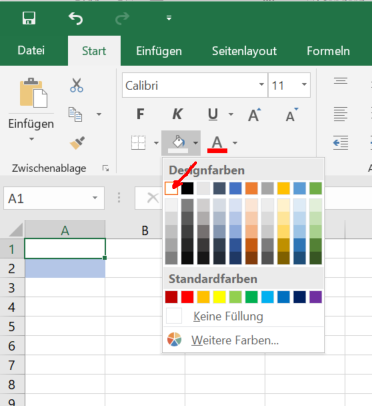The width and height of the screenshot is (372, 406).
Task: Open the Seitenlayout ribbon tab
Action: tap(244, 51)
